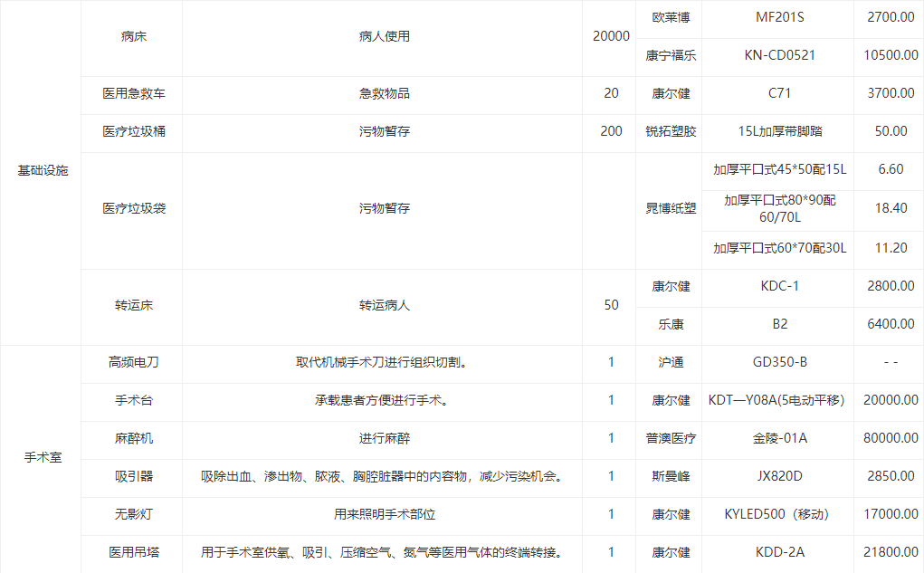The width and height of the screenshot is (924, 573).
Task: Click the 斯曼峰 brand cell
Action: (671, 476)
